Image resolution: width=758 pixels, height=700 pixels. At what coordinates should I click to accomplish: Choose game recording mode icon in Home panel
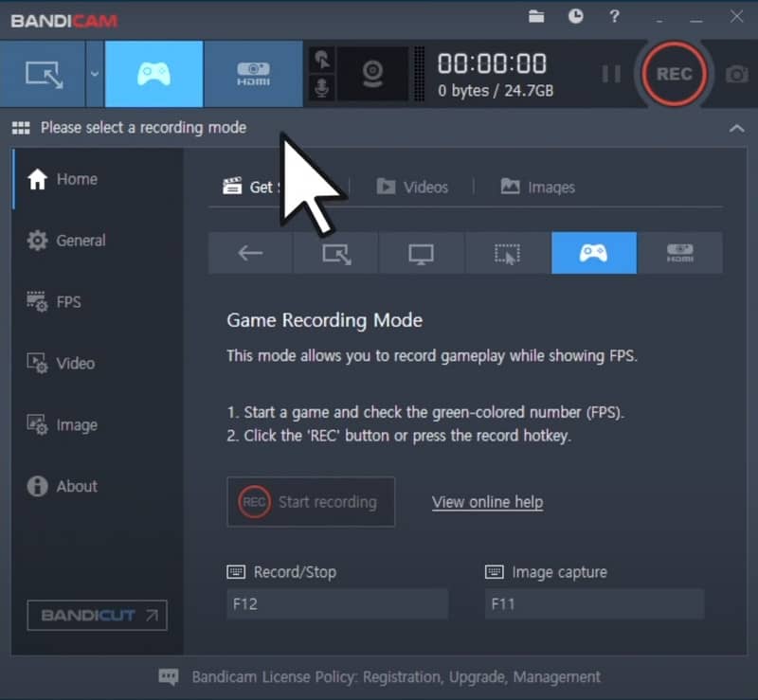coord(594,253)
